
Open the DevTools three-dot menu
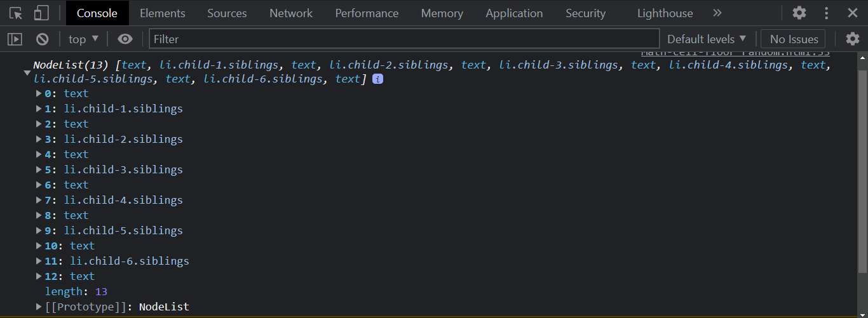[827, 13]
